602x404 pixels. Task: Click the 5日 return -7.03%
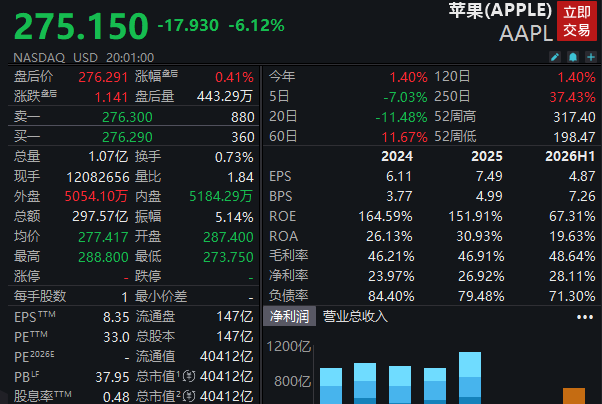(x=405, y=97)
